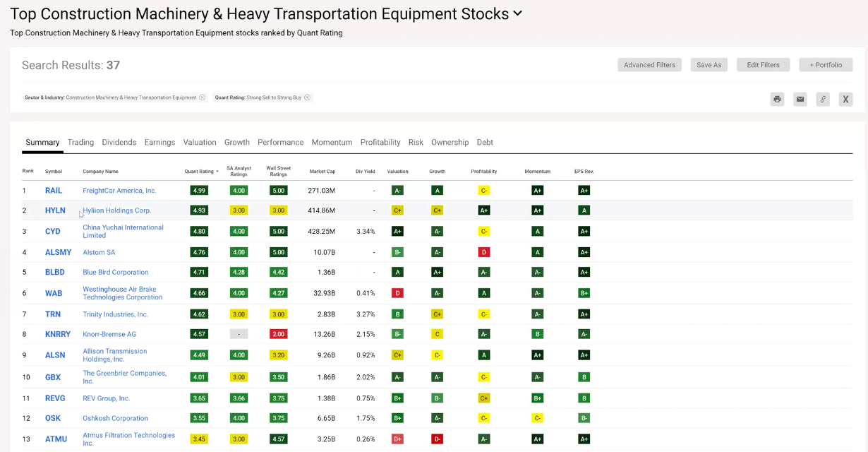The width and height of the screenshot is (868, 452).
Task: Click the EPS Rev. column header
Action: click(x=584, y=171)
